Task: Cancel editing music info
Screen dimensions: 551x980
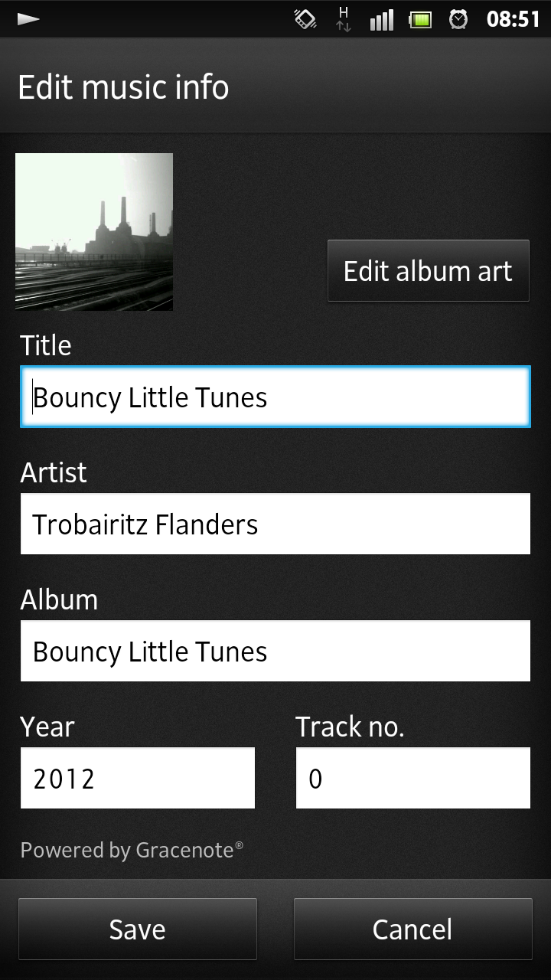Action: 413,929
